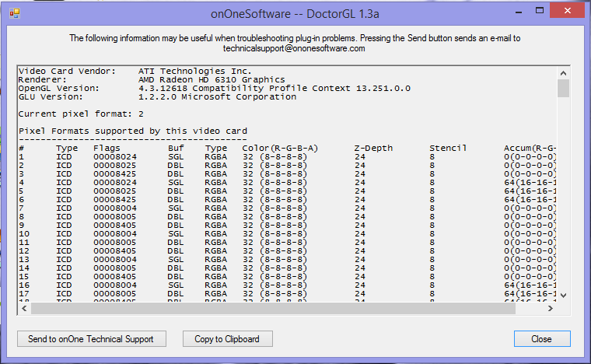
Task: Click the technicalsupport@ononesoftware.com email text
Action: (x=294, y=48)
